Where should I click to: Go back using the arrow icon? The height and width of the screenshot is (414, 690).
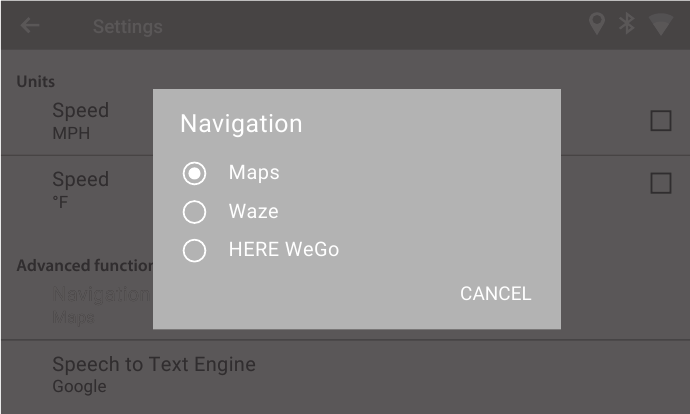pyautogui.click(x=30, y=26)
